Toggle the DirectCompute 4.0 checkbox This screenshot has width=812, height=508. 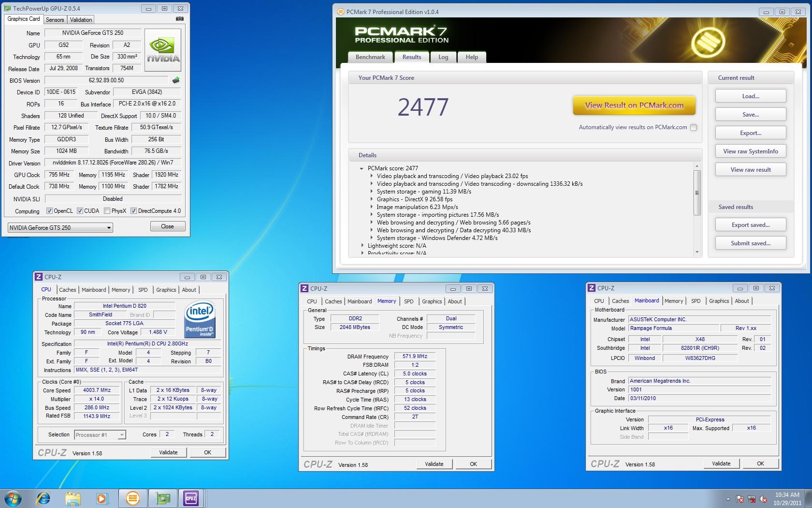tap(133, 211)
